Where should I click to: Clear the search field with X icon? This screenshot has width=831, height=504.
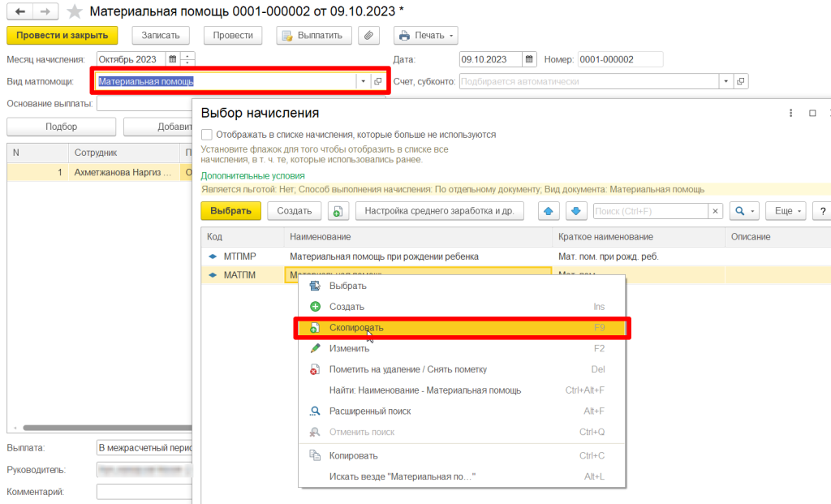click(x=716, y=211)
